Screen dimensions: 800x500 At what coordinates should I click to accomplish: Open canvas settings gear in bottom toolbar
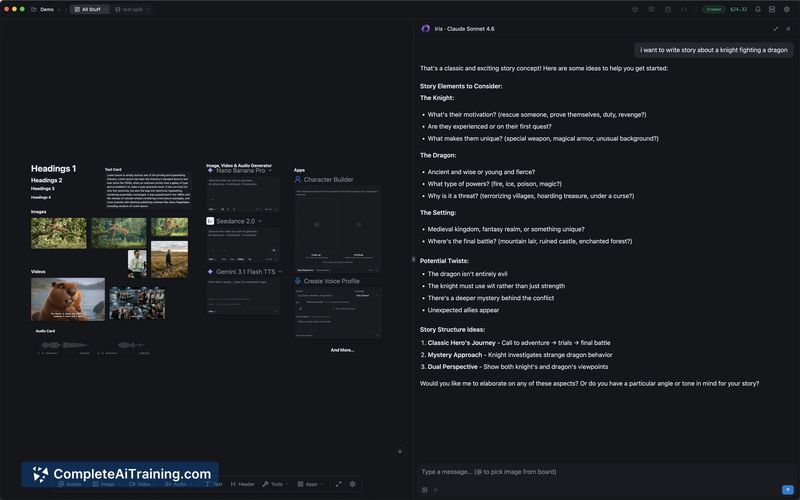(352, 484)
